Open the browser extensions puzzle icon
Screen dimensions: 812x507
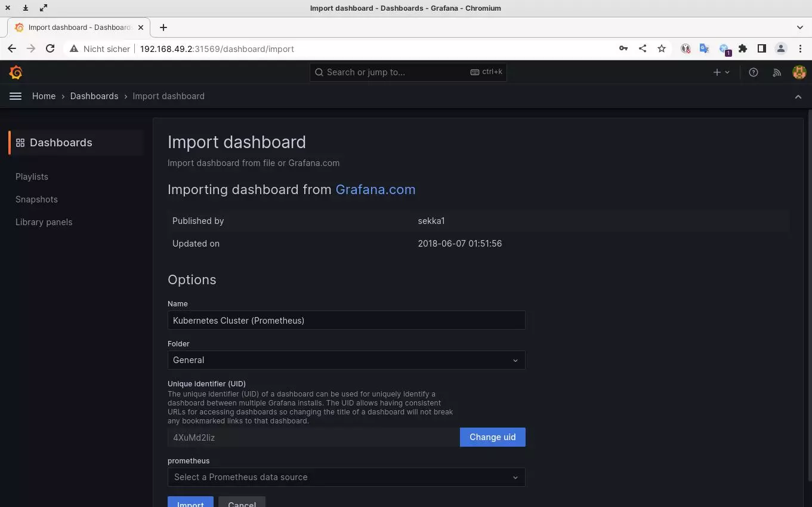[743, 49]
